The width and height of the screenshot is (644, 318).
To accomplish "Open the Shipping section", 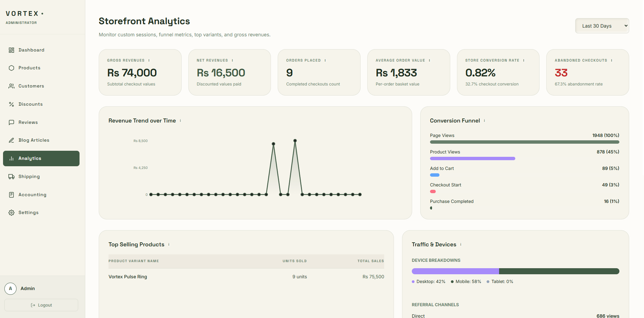I will pyautogui.click(x=41, y=177).
